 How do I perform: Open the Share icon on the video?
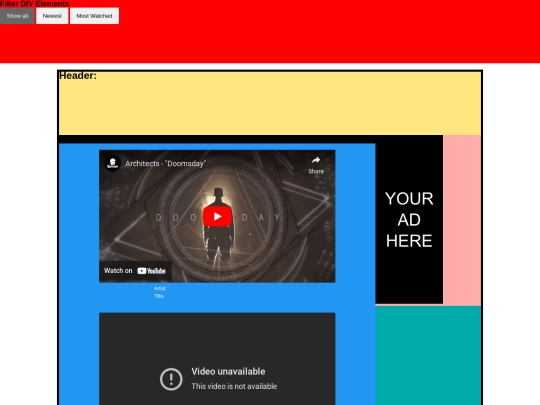(x=316, y=165)
